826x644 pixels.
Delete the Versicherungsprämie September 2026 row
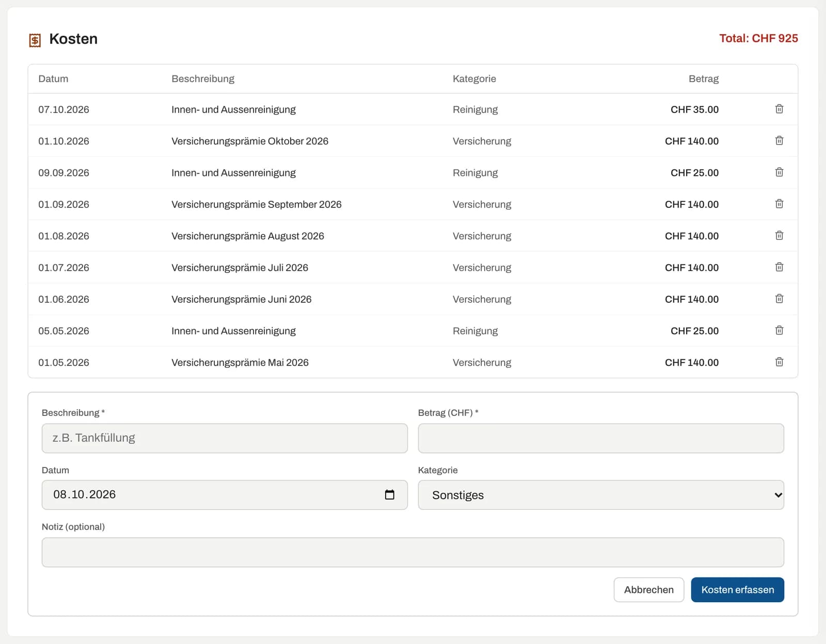coord(779,204)
